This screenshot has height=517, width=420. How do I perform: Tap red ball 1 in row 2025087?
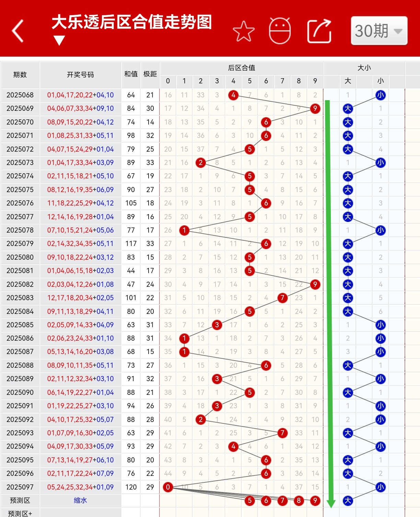[184, 352]
